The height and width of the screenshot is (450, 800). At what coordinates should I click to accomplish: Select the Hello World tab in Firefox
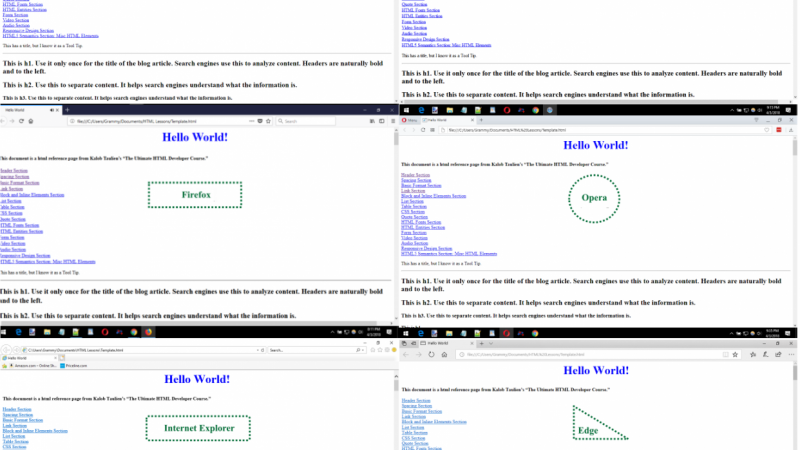(30, 110)
